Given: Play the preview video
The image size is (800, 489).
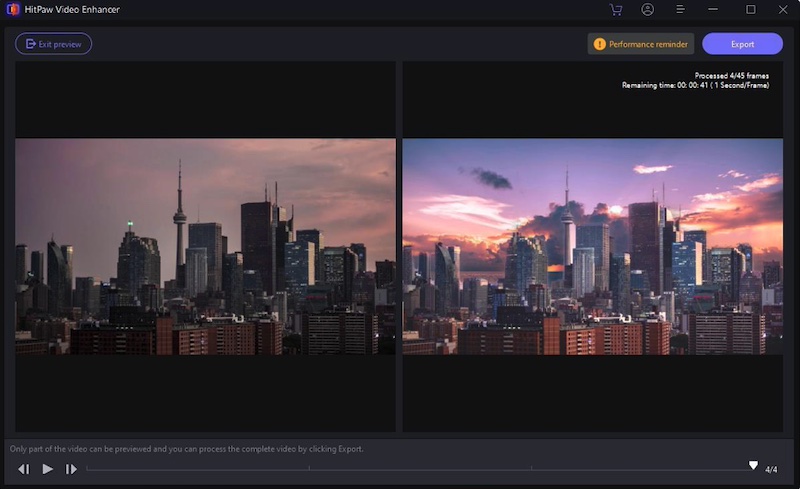Looking at the screenshot, I should point(47,469).
